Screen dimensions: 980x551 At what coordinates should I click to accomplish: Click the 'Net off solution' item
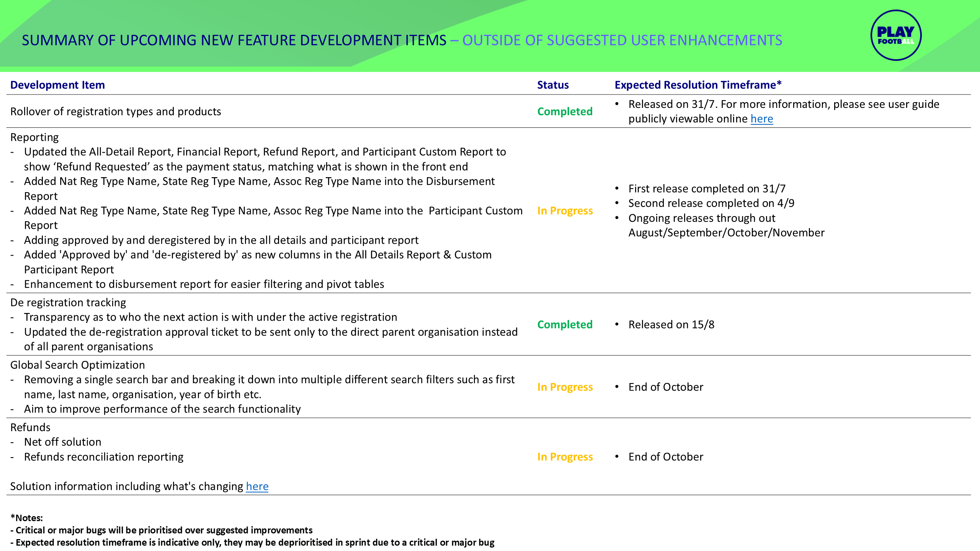click(x=62, y=442)
